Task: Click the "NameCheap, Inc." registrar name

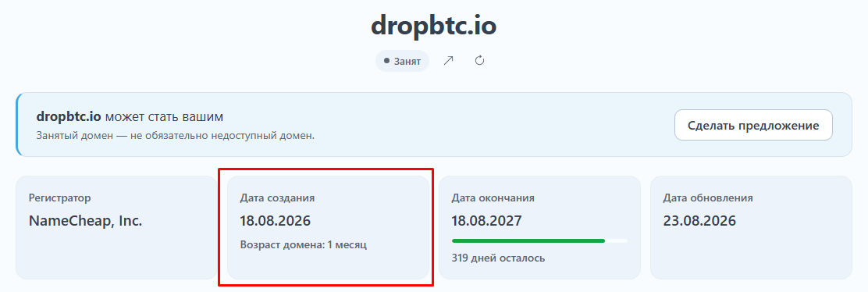Action: point(85,221)
